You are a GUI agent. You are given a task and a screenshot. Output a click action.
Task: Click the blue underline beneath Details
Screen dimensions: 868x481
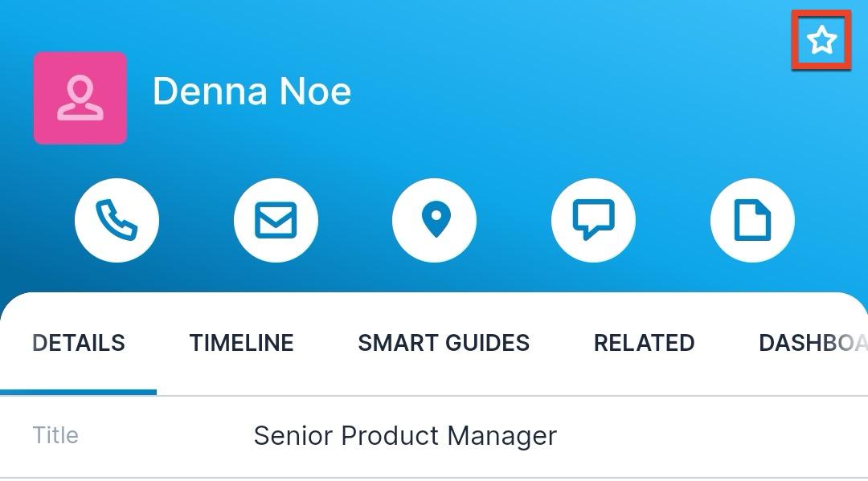tap(79, 391)
